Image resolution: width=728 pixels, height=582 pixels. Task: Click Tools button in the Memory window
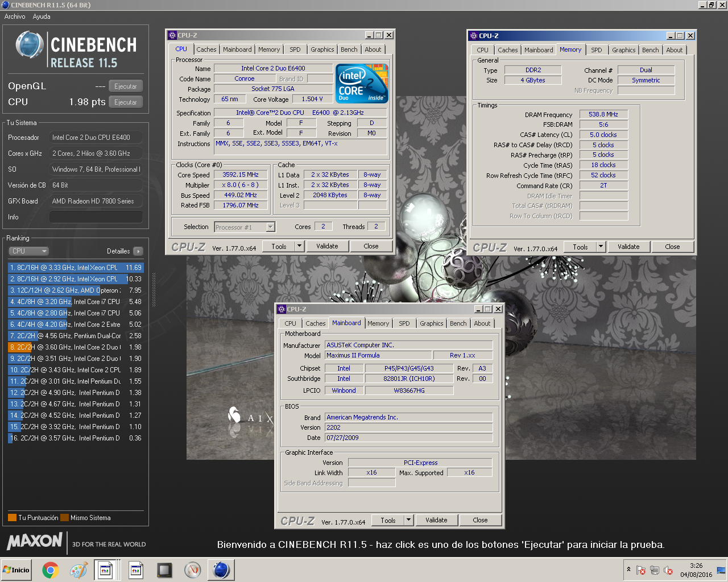(x=581, y=247)
